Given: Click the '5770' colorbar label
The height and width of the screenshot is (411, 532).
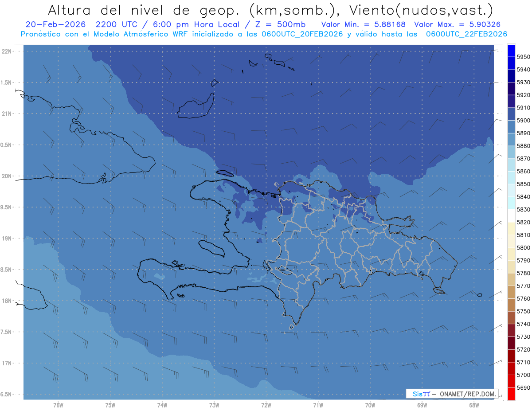Looking at the screenshot, I should point(523,286).
